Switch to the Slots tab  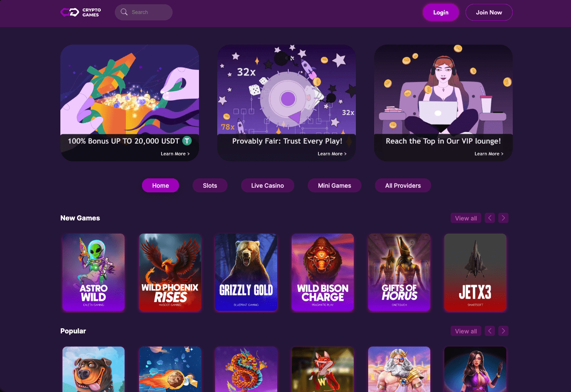pyautogui.click(x=210, y=186)
